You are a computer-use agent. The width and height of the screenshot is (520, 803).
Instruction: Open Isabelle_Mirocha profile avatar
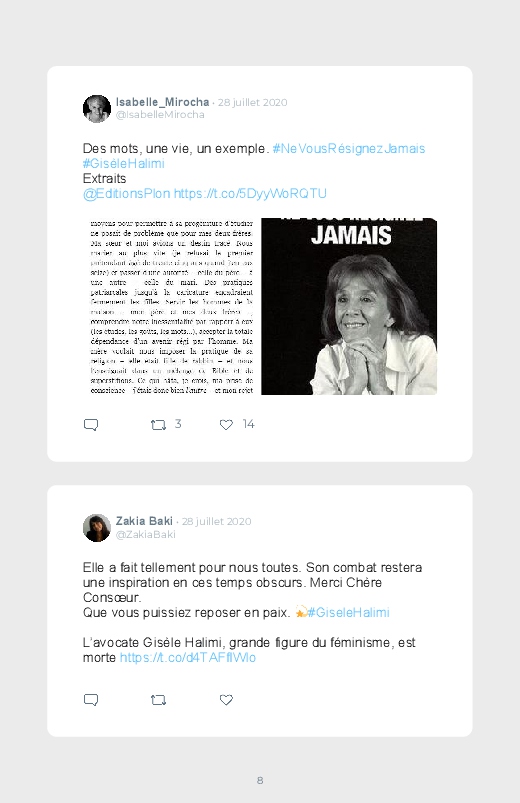[x=97, y=109]
